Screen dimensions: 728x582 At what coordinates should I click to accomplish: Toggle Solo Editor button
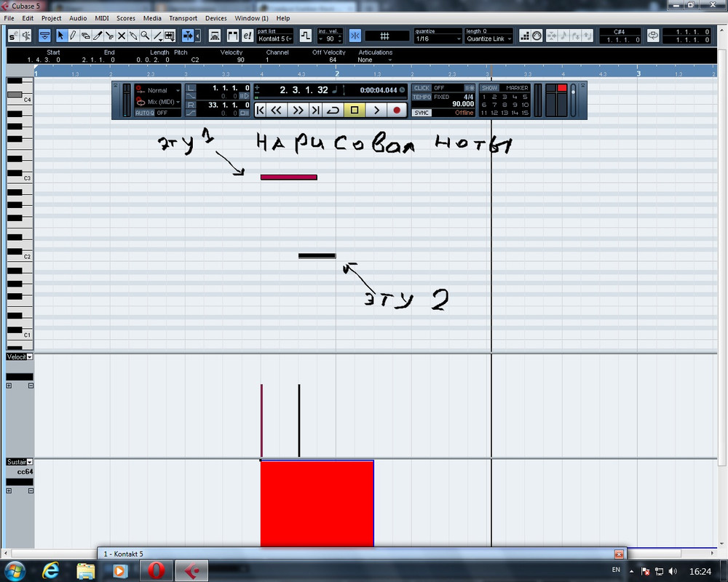[13, 36]
